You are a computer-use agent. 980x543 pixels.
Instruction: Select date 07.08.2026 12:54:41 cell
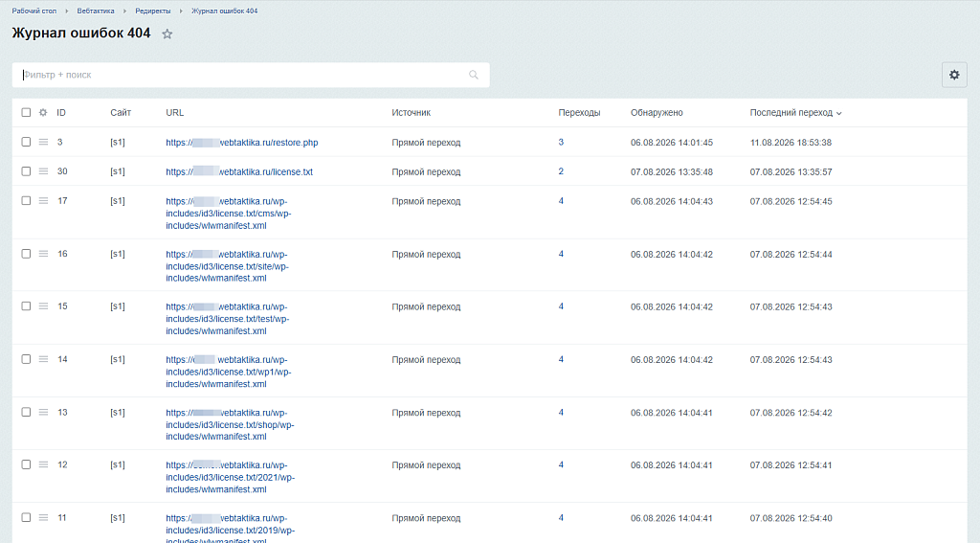pos(791,464)
